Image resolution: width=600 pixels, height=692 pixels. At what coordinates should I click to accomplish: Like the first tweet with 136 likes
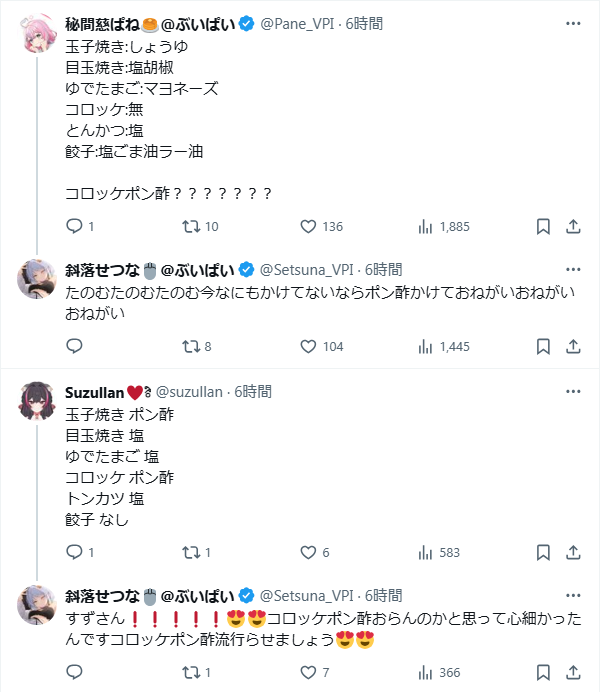click(x=308, y=227)
